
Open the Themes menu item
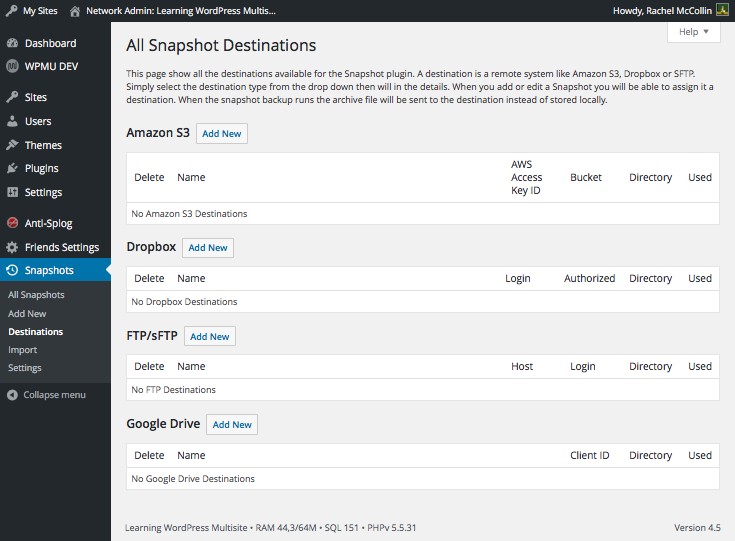pyautogui.click(x=55, y=145)
